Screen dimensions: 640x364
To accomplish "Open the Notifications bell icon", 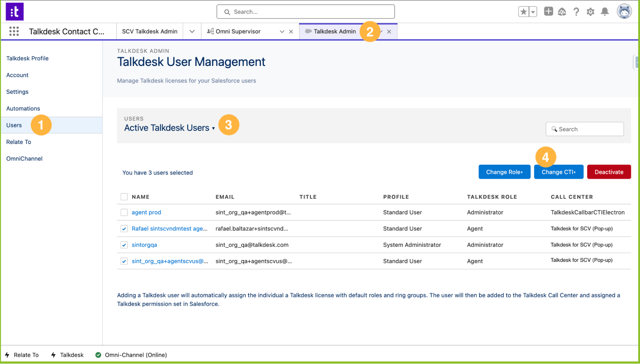I will pyautogui.click(x=604, y=12).
